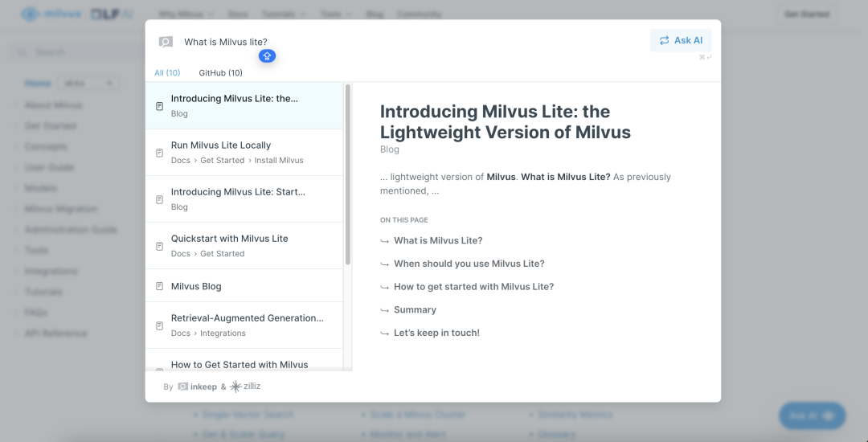
Task: Switch to the GitHub (10) tab
Action: tap(220, 72)
